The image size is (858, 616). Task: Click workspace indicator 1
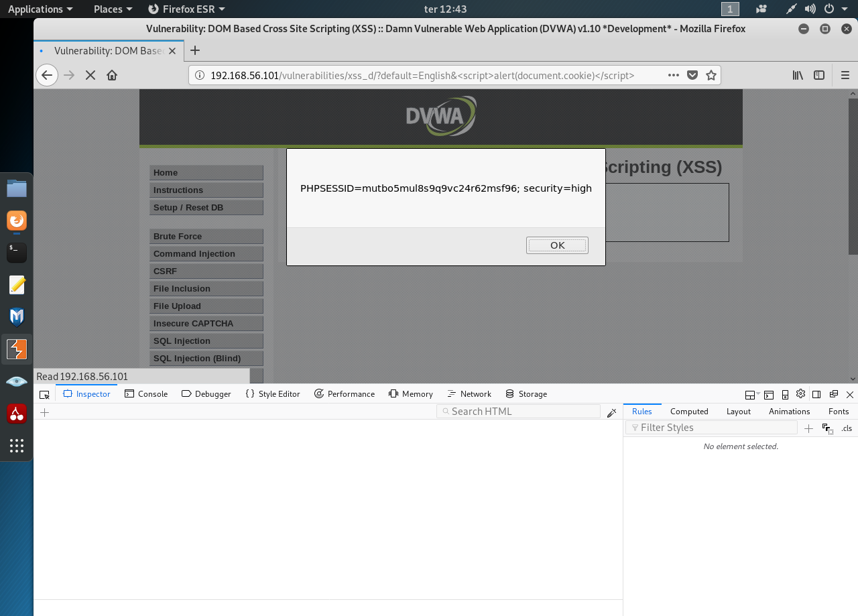(730, 9)
